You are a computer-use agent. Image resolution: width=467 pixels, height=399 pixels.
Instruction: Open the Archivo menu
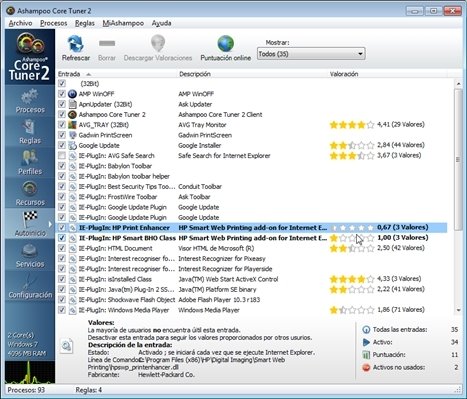pos(20,23)
